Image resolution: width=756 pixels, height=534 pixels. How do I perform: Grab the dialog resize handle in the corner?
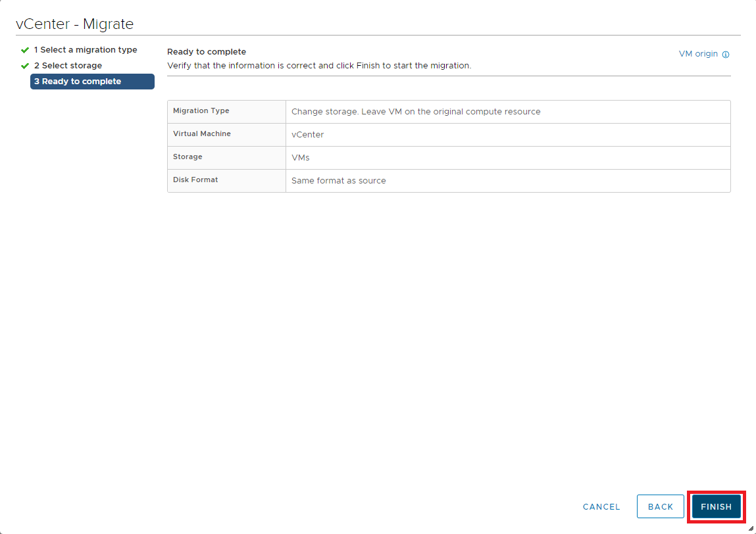pyautogui.click(x=751, y=528)
